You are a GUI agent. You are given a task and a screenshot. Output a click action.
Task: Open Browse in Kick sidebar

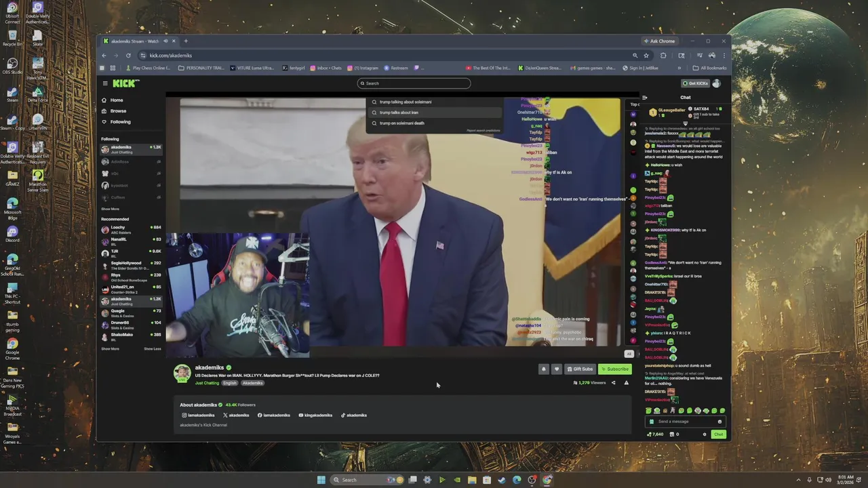118,111
